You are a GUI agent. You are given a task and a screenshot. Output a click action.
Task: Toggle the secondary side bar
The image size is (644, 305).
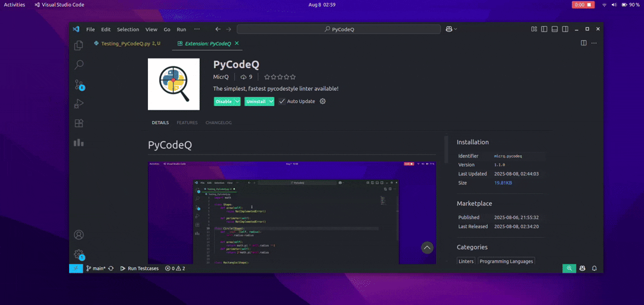point(565,29)
